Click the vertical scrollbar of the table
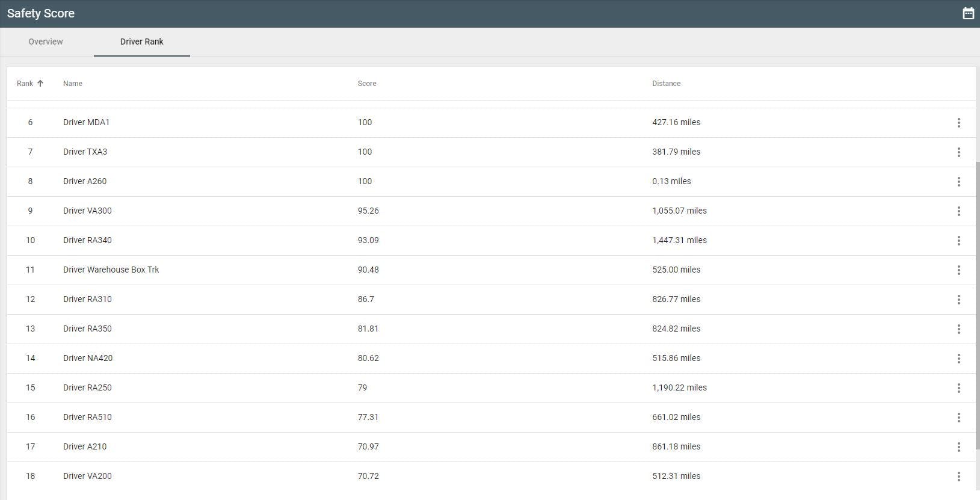Screen dimensions: 980x500 [x=977, y=301]
